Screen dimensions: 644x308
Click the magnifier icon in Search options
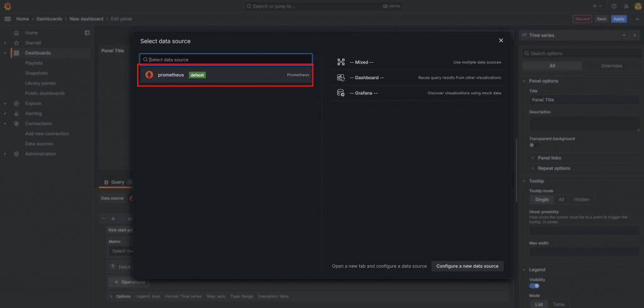coord(526,53)
